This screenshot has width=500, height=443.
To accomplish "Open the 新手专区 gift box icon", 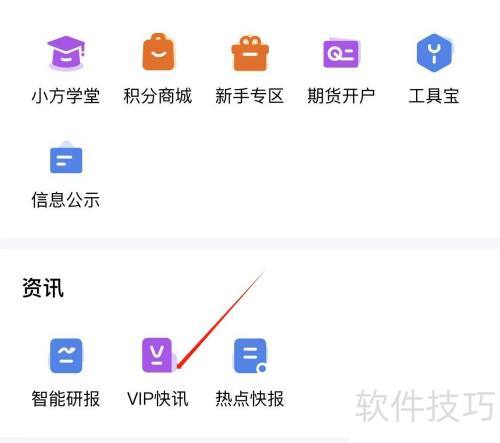I will [x=250, y=53].
